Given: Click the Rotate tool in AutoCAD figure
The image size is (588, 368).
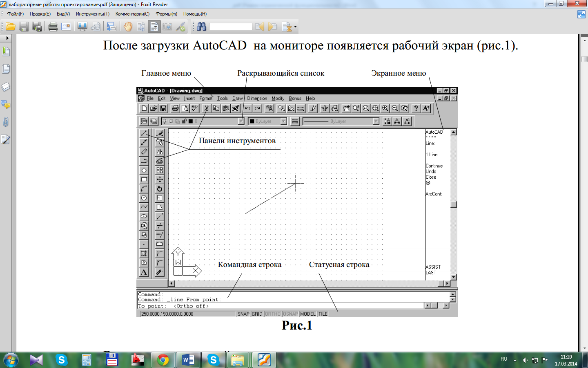Looking at the screenshot, I should pyautogui.click(x=160, y=189).
